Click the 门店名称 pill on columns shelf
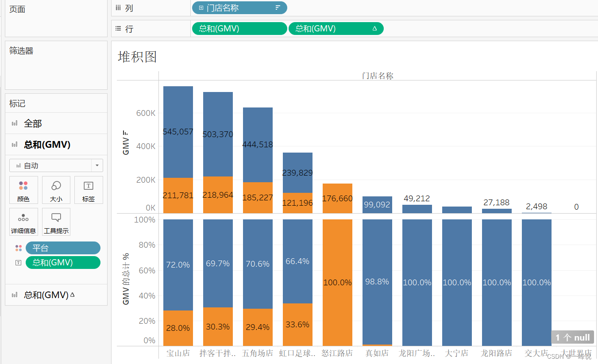 239,8
